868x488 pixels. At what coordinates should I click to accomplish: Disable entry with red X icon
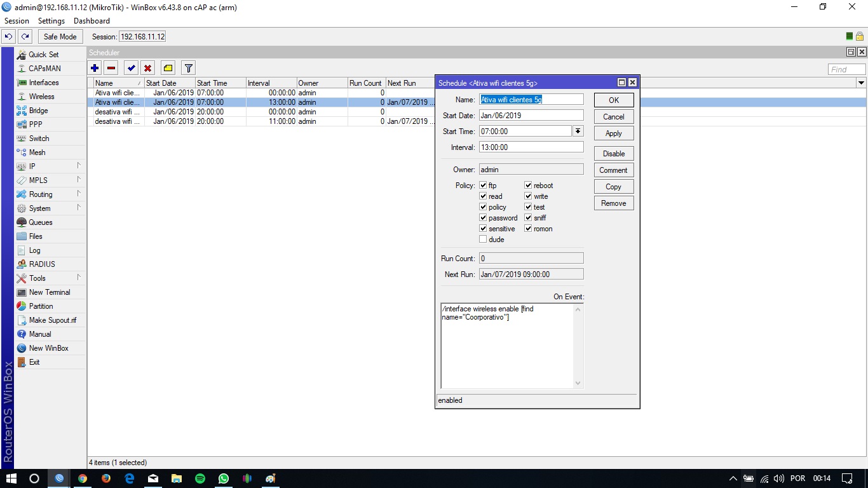[147, 68]
